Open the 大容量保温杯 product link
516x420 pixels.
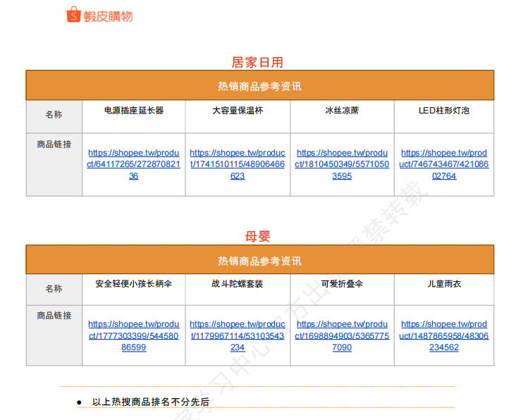click(x=238, y=164)
